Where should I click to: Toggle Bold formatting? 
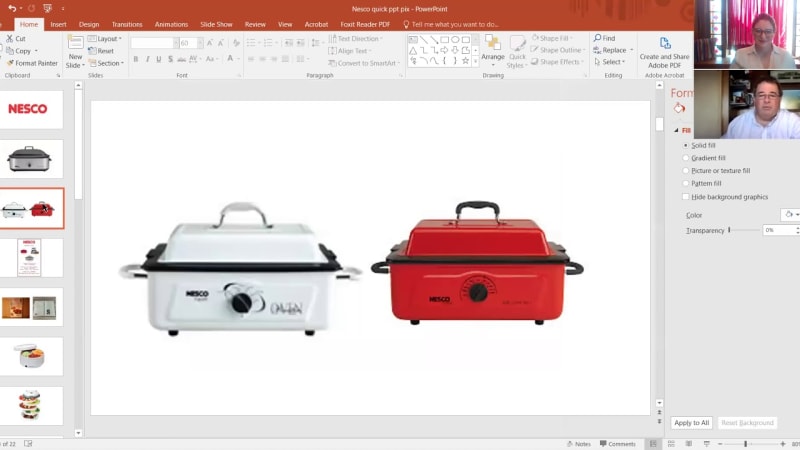point(136,59)
